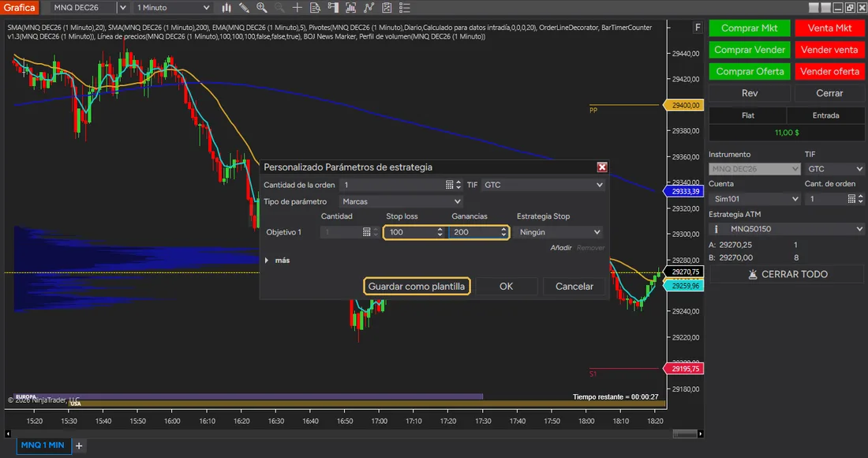Click CERRAR TODO button
The image size is (868, 458).
coord(787,274)
